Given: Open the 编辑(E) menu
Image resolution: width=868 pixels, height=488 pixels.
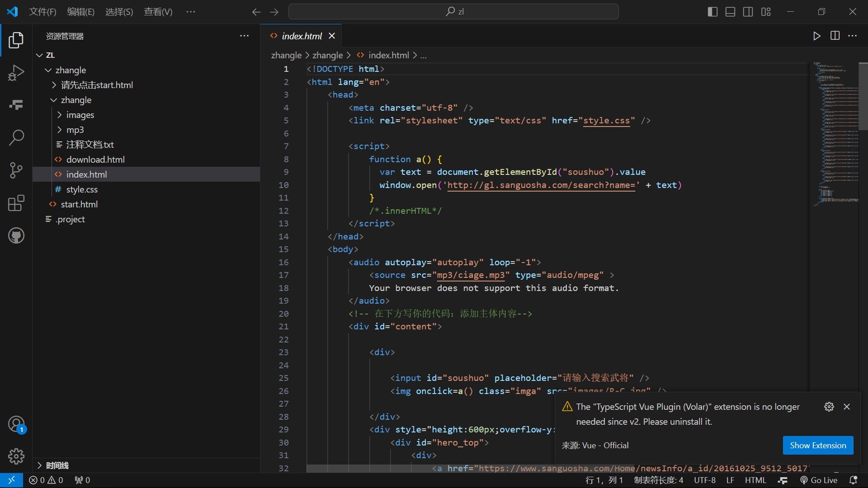Looking at the screenshot, I should pyautogui.click(x=81, y=12).
